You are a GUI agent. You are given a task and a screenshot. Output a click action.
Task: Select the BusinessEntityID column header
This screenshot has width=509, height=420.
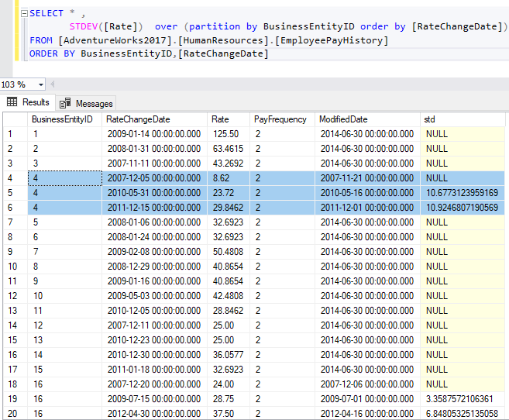64,119
